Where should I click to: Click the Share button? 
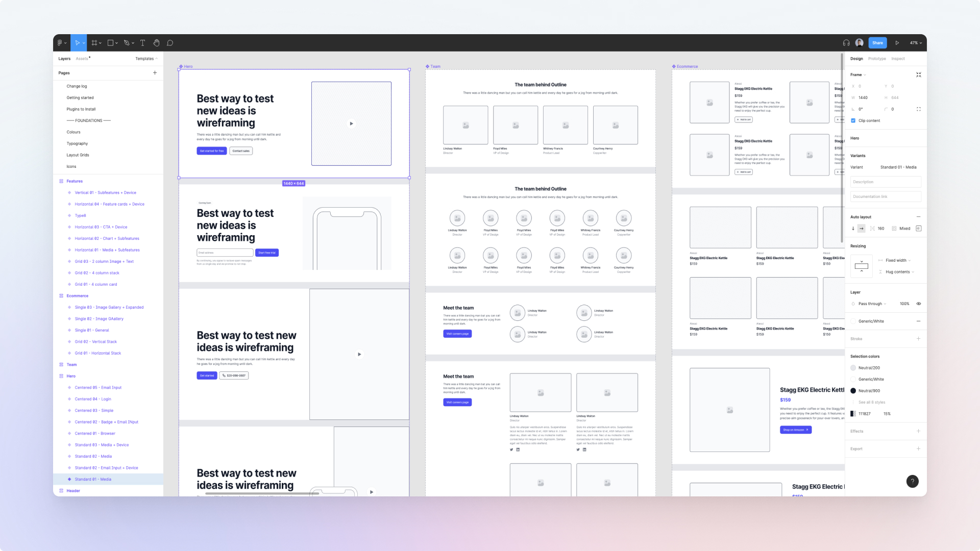point(877,43)
